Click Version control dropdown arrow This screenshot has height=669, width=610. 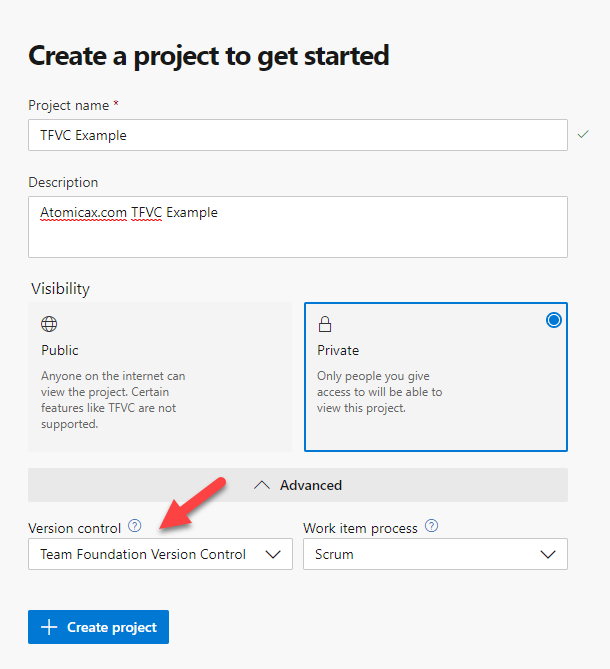[x=273, y=554]
